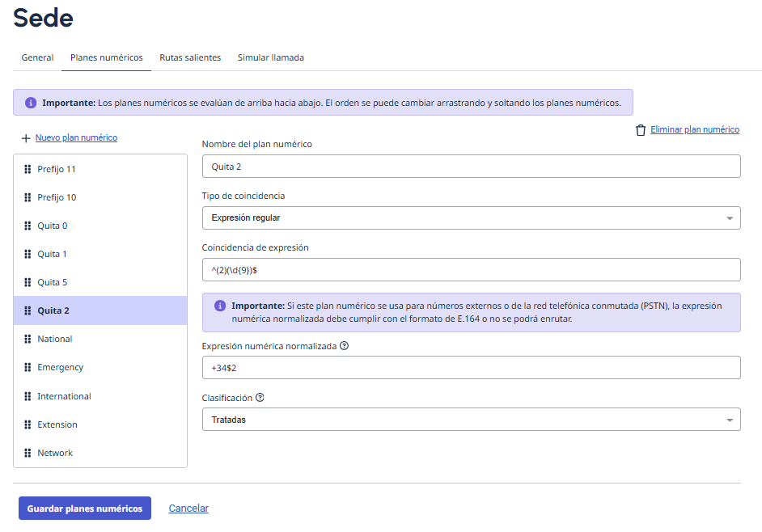Screen dimensions: 762x532
Task: Click the drag handle icon of National
Action: [28, 339]
